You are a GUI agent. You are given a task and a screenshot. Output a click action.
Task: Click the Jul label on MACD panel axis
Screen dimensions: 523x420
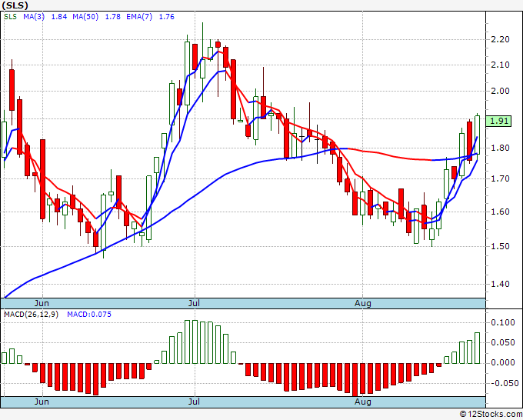[x=194, y=402]
